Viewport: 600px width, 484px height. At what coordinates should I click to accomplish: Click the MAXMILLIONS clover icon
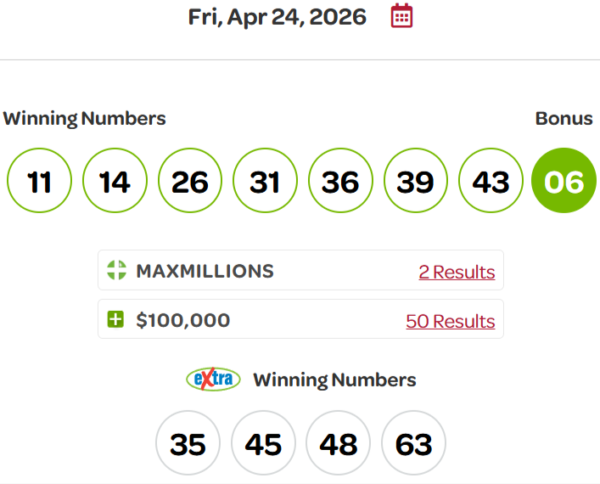click(116, 271)
